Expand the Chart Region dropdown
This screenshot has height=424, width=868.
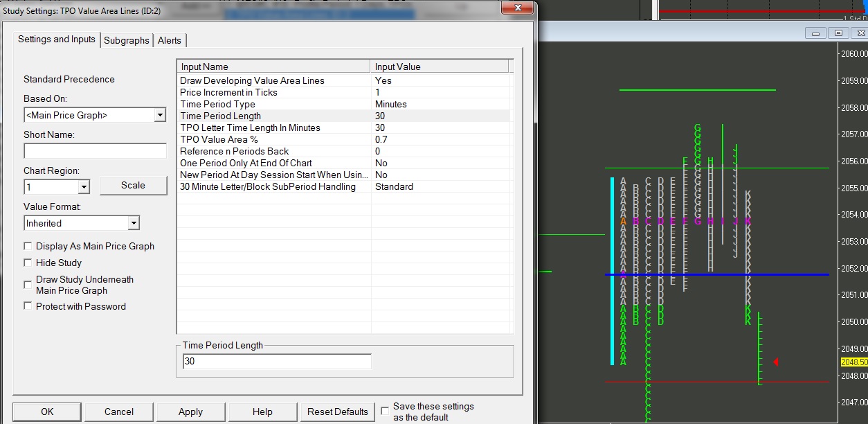84,187
